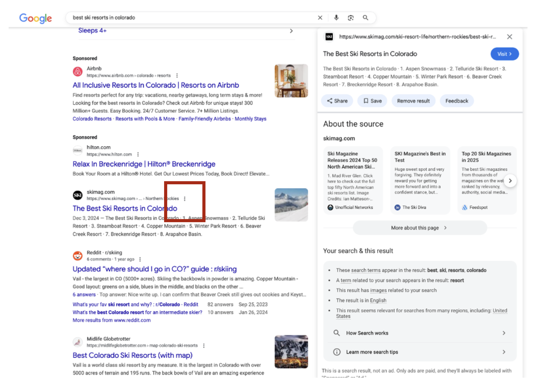533x392 pixels.
Task: Open How Search works row
Action: [x=420, y=333]
